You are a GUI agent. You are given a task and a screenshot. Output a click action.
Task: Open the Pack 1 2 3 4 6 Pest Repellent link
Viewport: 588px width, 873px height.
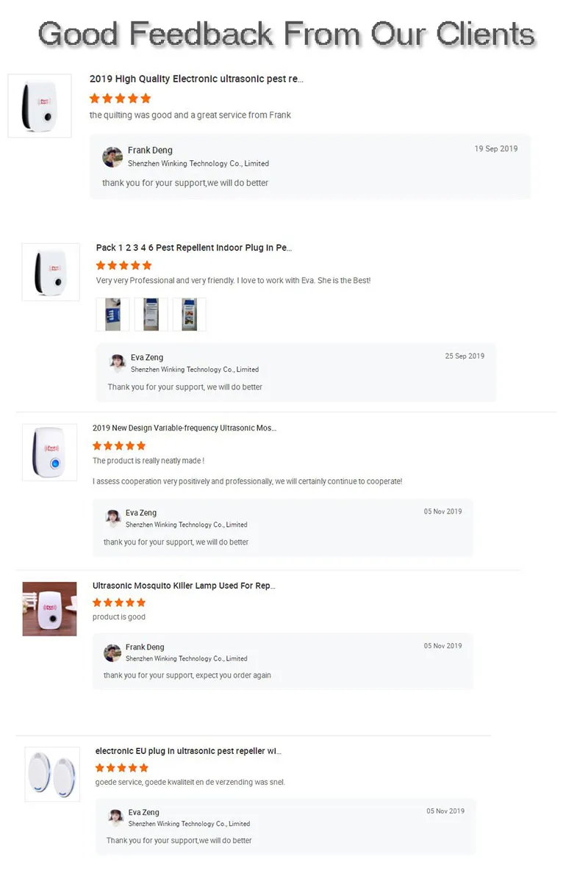194,248
